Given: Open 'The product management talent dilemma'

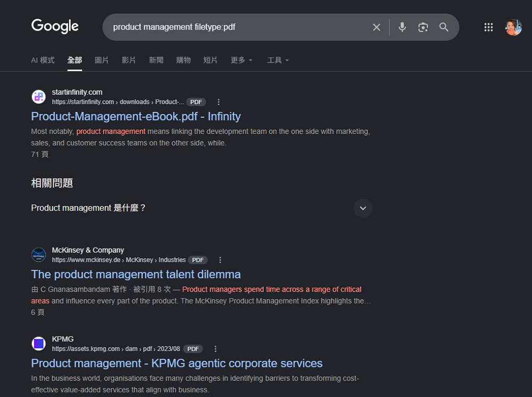Looking at the screenshot, I should [136, 274].
